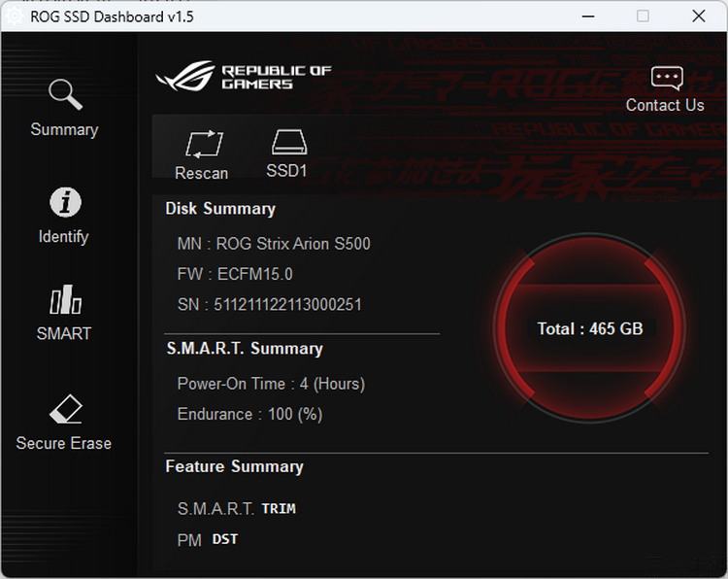Image resolution: width=728 pixels, height=579 pixels.
Task: Open the SMART bar chart icon
Action: (65, 300)
